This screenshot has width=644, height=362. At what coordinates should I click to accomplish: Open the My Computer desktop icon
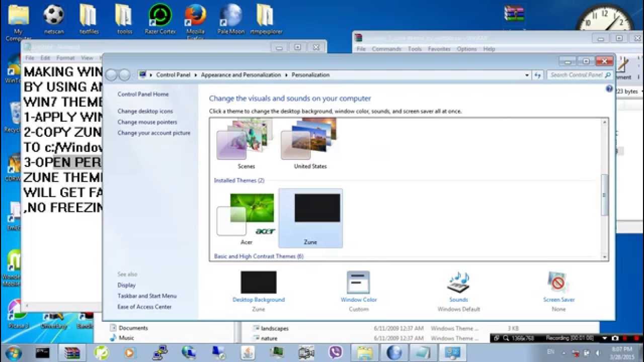[18, 21]
